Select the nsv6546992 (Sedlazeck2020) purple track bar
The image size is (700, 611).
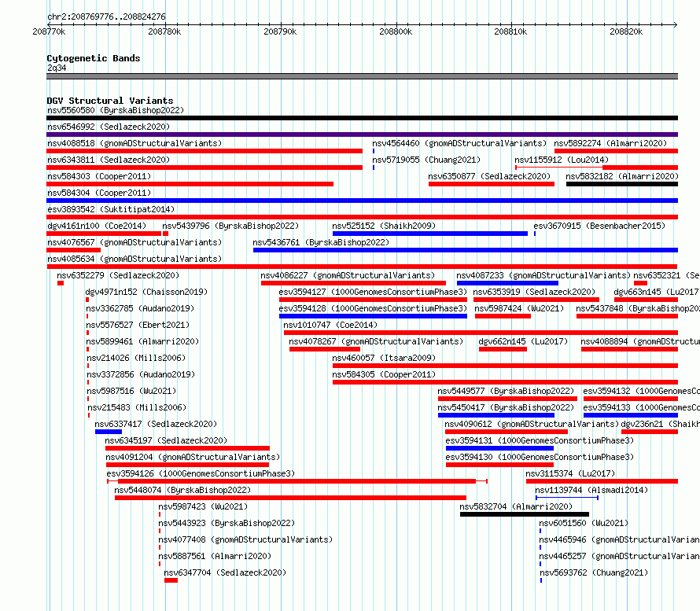click(x=362, y=134)
